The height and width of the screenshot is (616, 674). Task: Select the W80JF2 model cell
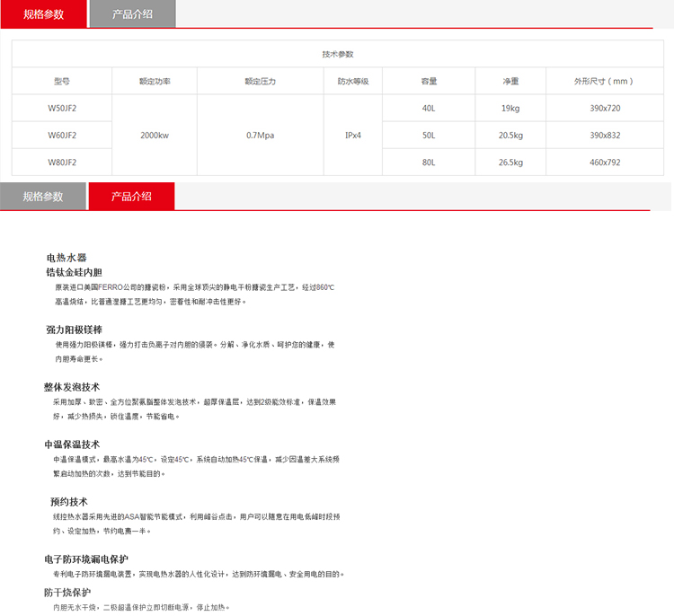coord(62,163)
